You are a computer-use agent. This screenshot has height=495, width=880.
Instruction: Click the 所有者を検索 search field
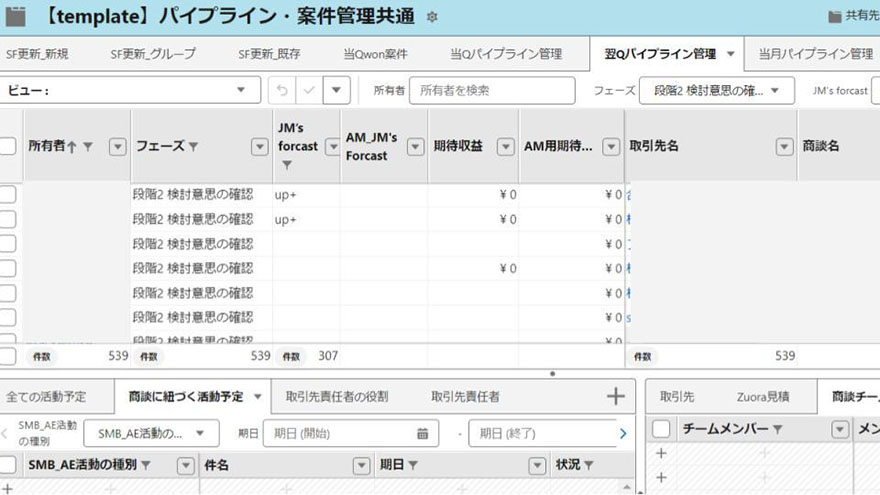(492, 90)
